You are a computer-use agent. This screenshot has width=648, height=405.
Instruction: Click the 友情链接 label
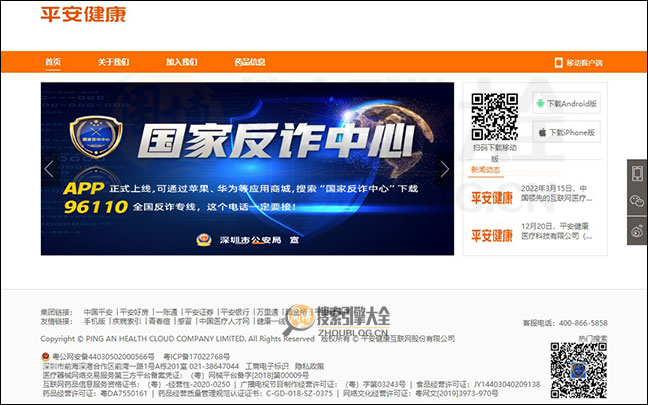(x=57, y=322)
